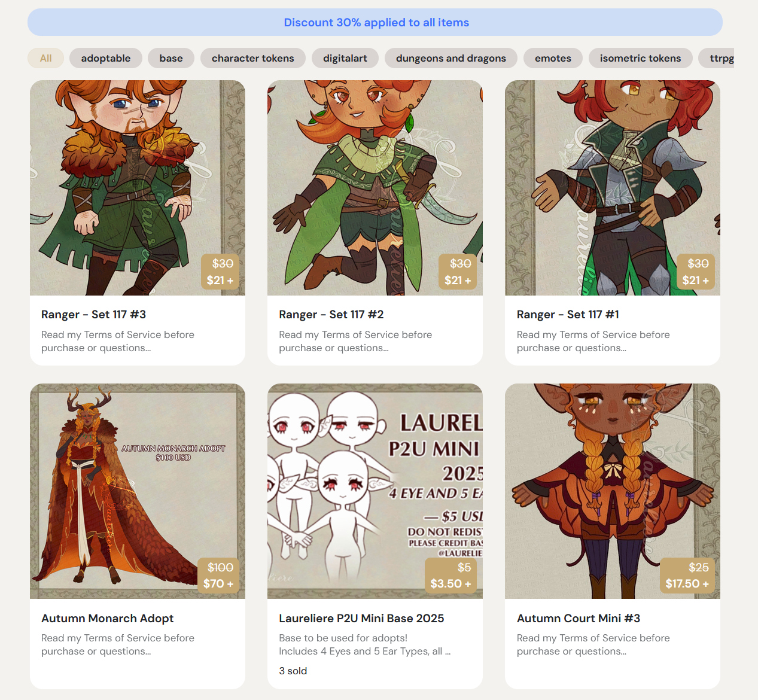Click the $17.50 price badge on Autumn Court Mini
Screen dimensions: 758x700
coord(687,576)
